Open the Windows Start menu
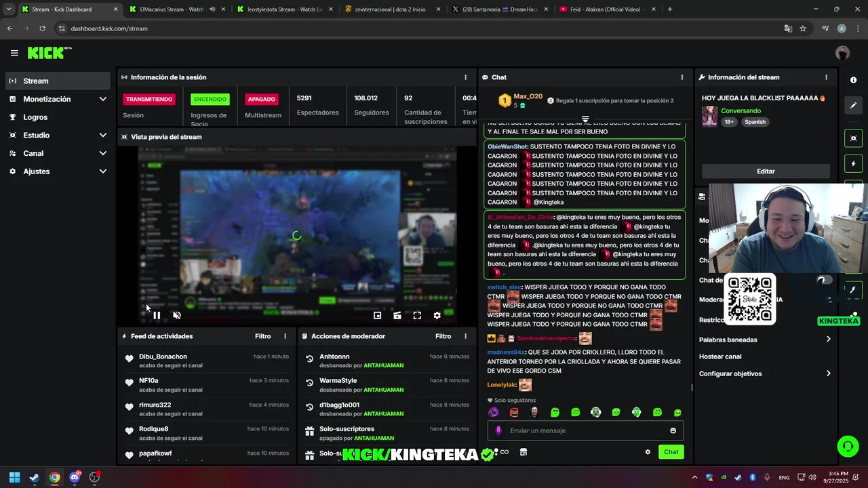 (14, 477)
